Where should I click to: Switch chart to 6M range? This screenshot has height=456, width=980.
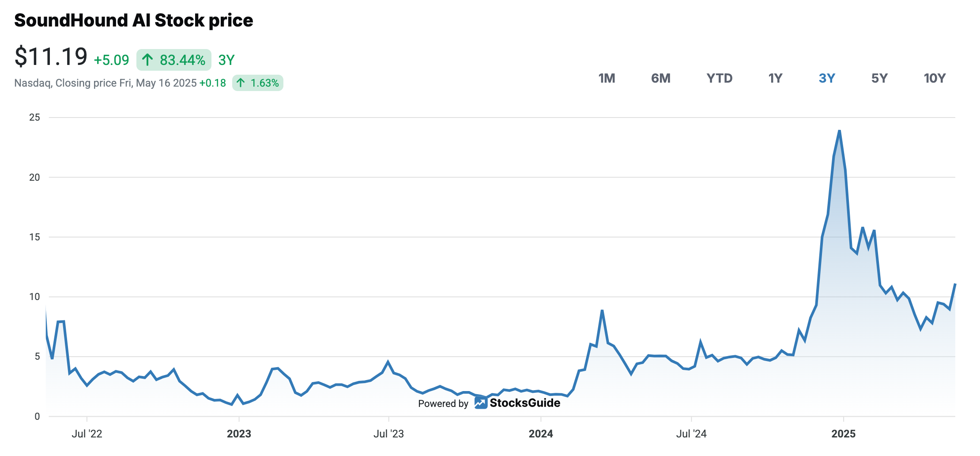coord(660,78)
